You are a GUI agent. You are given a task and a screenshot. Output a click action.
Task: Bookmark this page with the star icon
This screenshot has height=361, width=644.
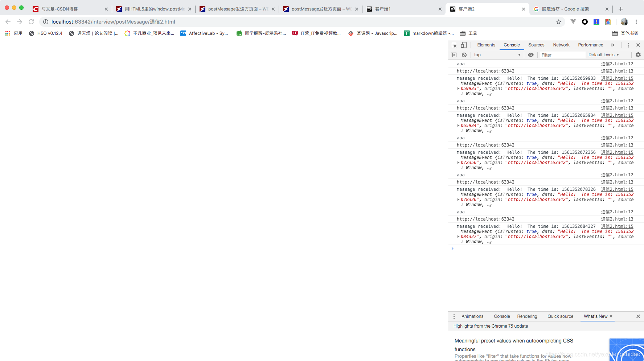[x=559, y=22]
